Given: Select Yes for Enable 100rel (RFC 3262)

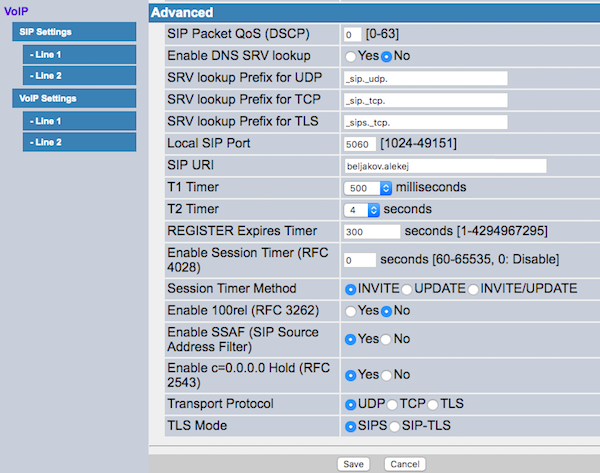Looking at the screenshot, I should [x=350, y=311].
